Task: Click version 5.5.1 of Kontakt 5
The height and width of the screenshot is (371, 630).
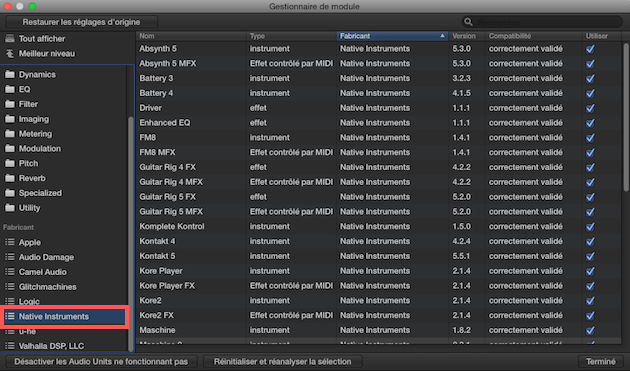Action: point(461,256)
